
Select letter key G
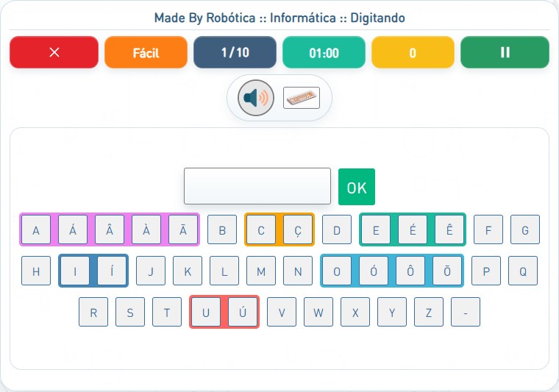(x=525, y=229)
